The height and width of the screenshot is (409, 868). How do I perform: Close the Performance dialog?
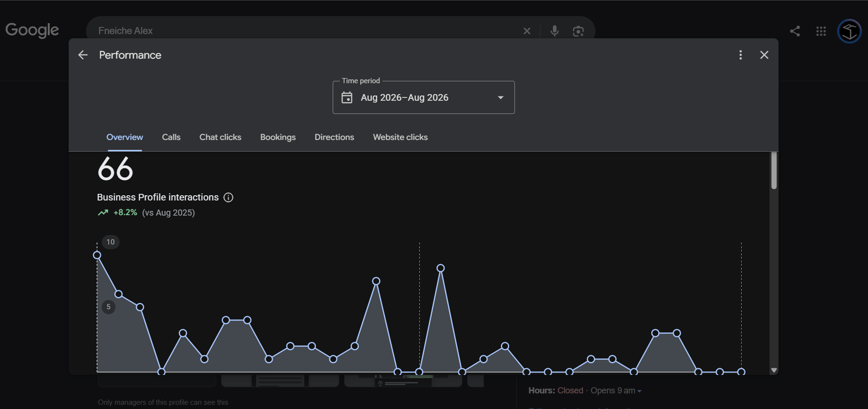point(764,55)
